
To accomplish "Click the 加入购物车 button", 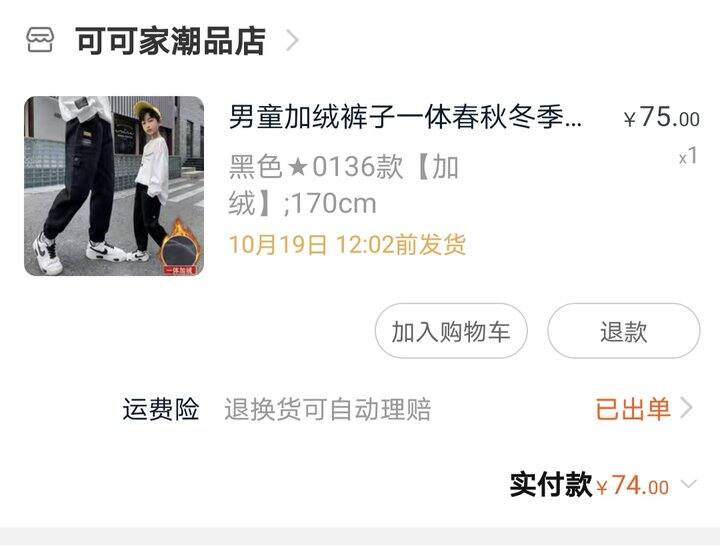I will 451,331.
